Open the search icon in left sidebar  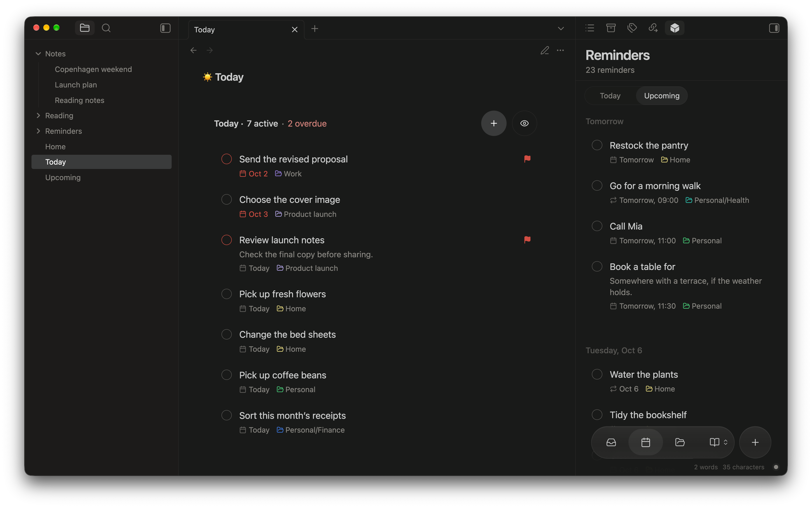tap(106, 28)
